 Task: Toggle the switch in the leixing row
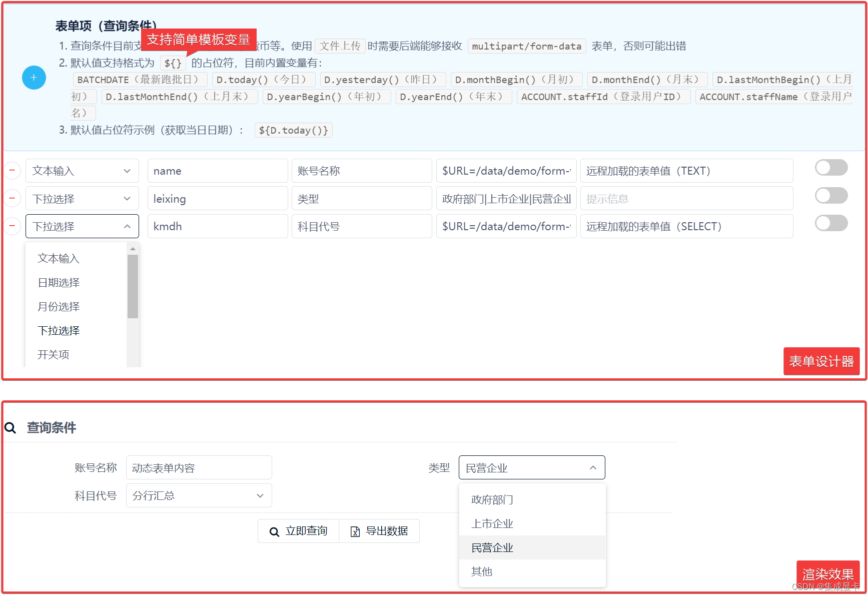coord(831,196)
